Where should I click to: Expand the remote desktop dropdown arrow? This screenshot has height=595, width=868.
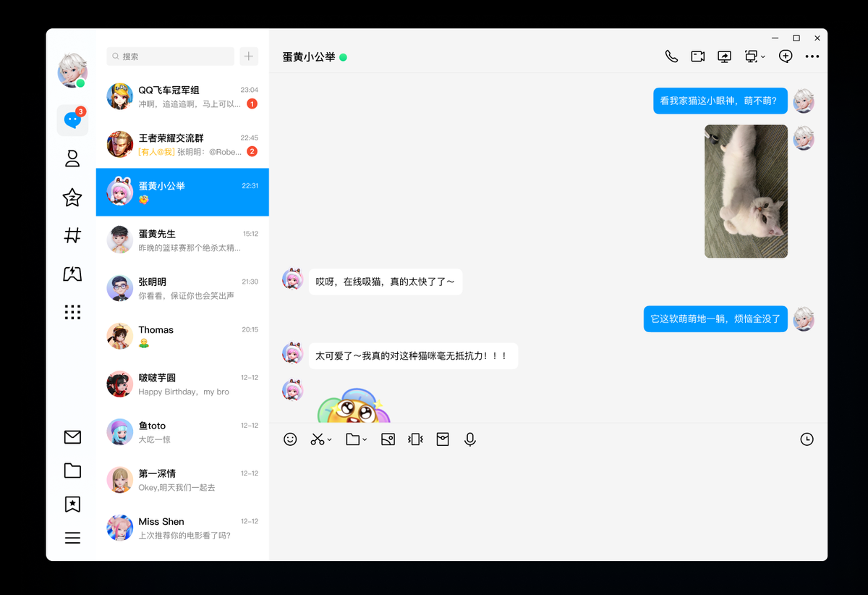pos(763,58)
